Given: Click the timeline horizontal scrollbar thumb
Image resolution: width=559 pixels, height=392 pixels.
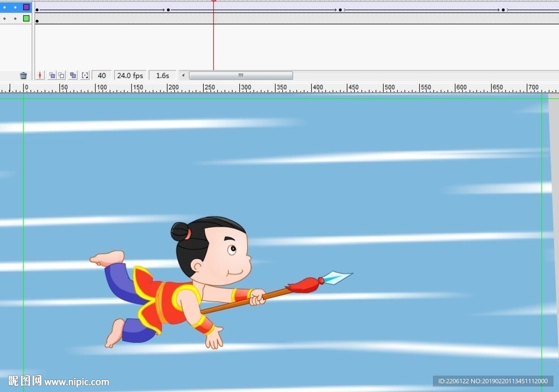Looking at the screenshot, I should click(241, 75).
